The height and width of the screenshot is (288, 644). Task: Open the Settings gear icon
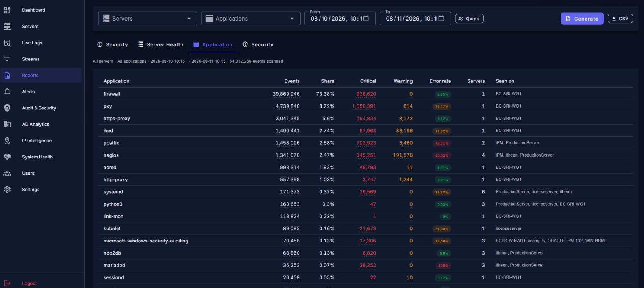[x=7, y=190]
